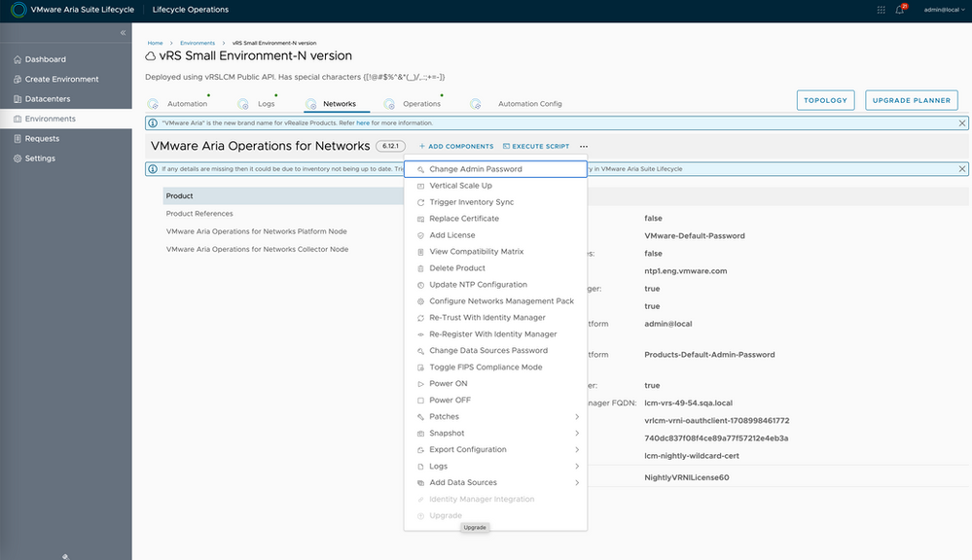The image size is (972, 560).
Task: Collapse the sidebar with the double chevron
Action: point(123,32)
